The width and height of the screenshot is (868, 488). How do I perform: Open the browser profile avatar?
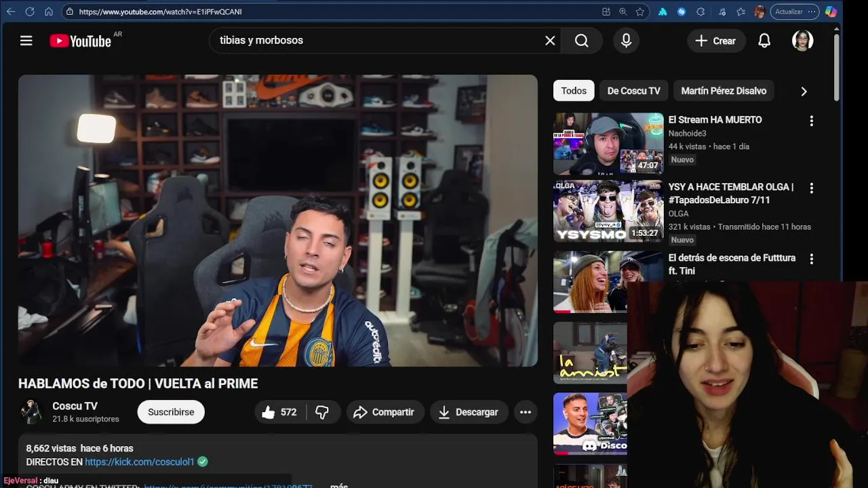point(759,12)
